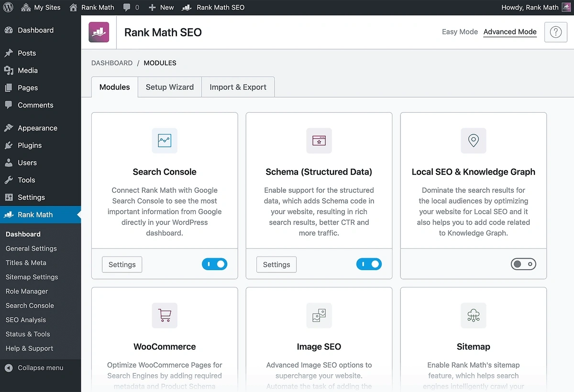Switch to Easy Mode
The width and height of the screenshot is (574, 392).
(460, 32)
